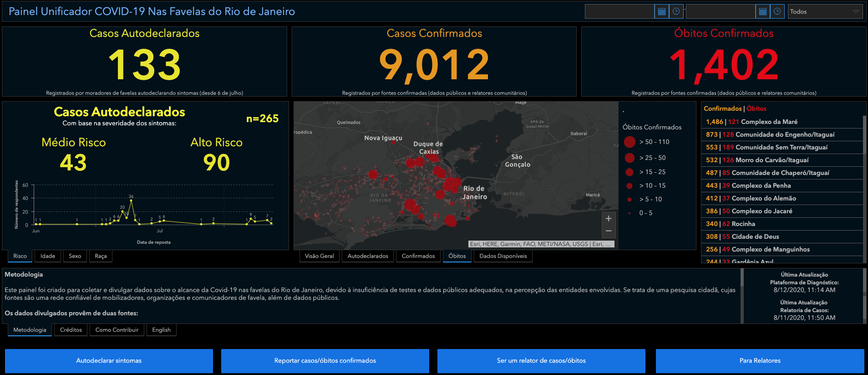Switch to the Raça chart tab
Viewport: 868px width, 375px height.
coord(101,256)
